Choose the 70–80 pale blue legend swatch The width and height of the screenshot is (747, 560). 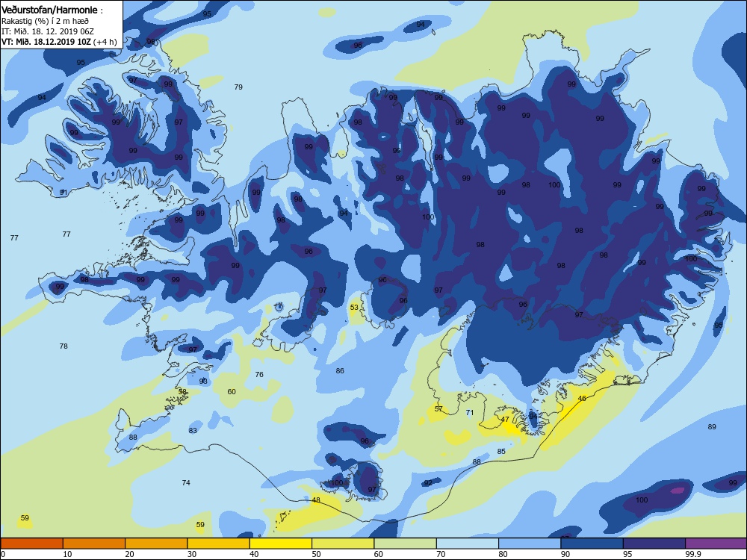[468, 544]
